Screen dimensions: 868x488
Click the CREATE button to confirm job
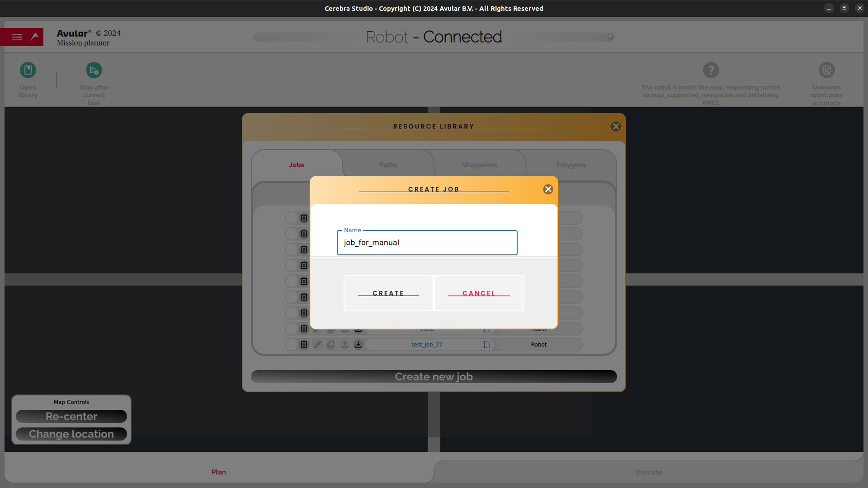tap(388, 292)
